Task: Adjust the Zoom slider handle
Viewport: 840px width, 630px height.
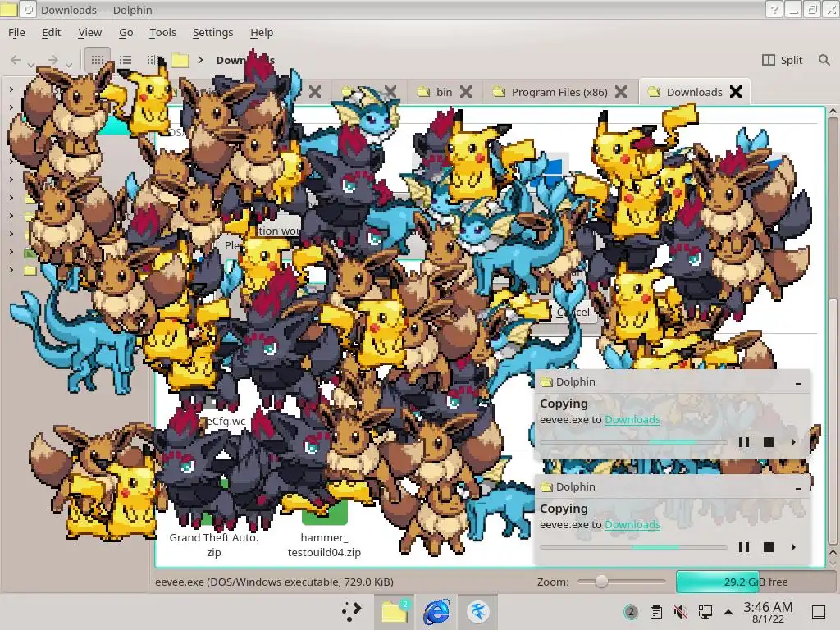Action: tap(601, 582)
